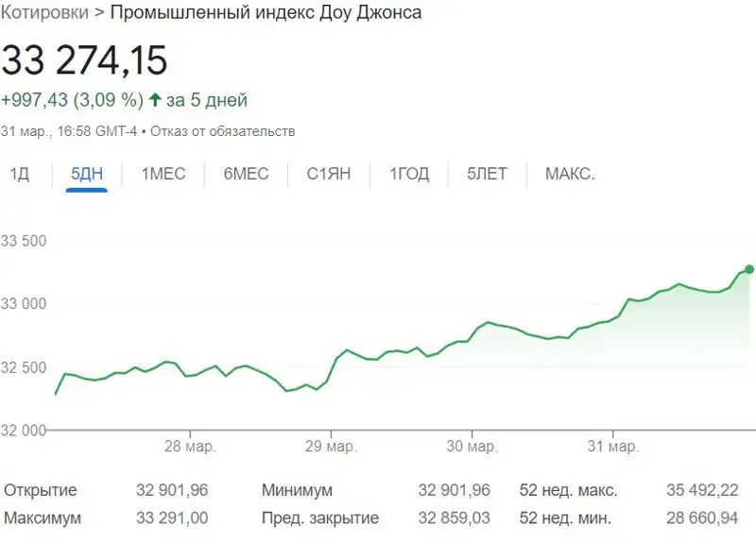The width and height of the screenshot is (756, 543).
Task: Show the 5ЛЕТ chart range
Action: [487, 174]
